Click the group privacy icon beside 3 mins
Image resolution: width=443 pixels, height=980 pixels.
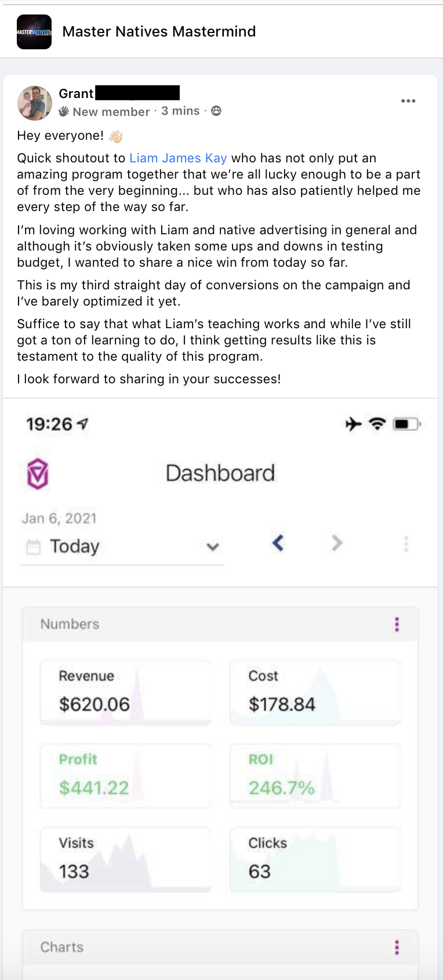pyautogui.click(x=216, y=111)
